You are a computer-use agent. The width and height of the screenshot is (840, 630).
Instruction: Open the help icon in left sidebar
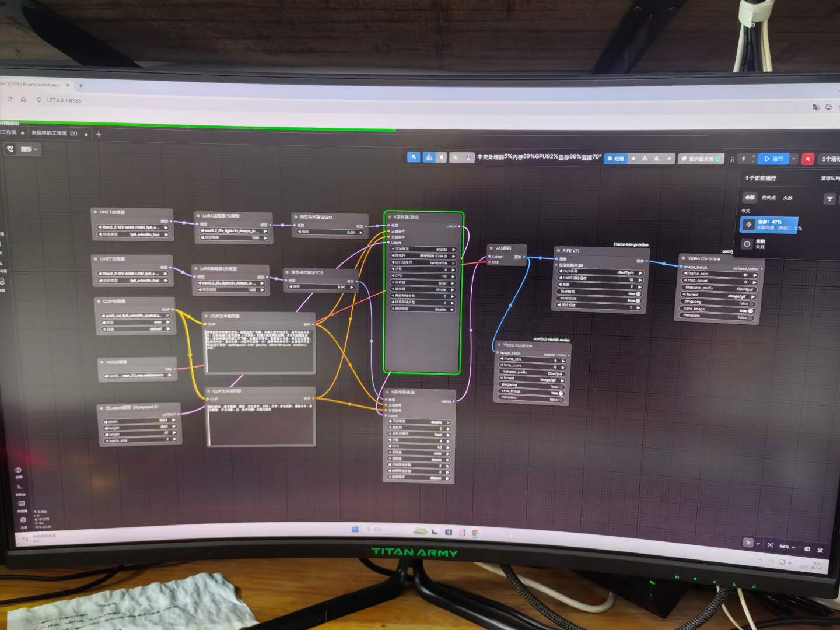pyautogui.click(x=18, y=471)
